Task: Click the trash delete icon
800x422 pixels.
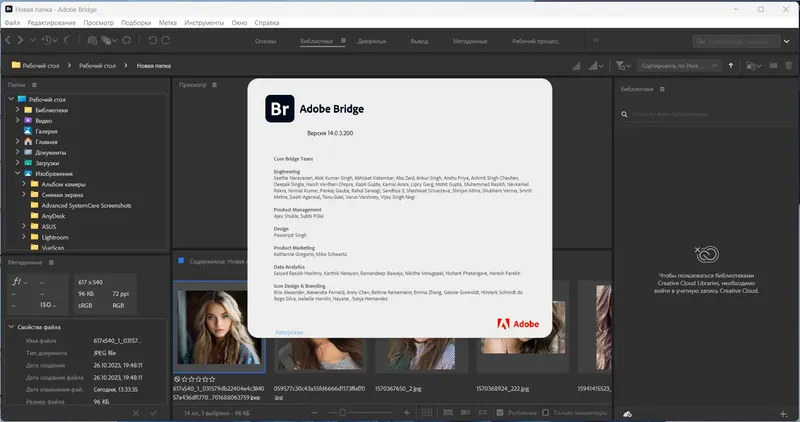Action: pyautogui.click(x=789, y=65)
